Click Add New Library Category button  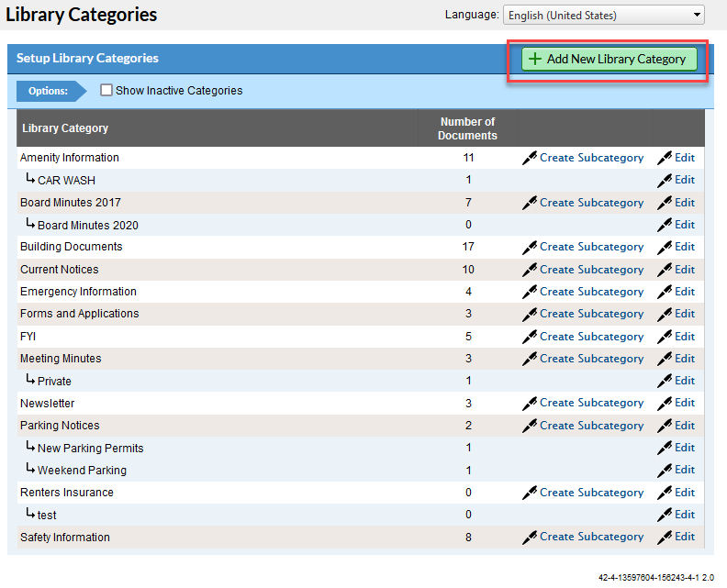pyautogui.click(x=609, y=59)
